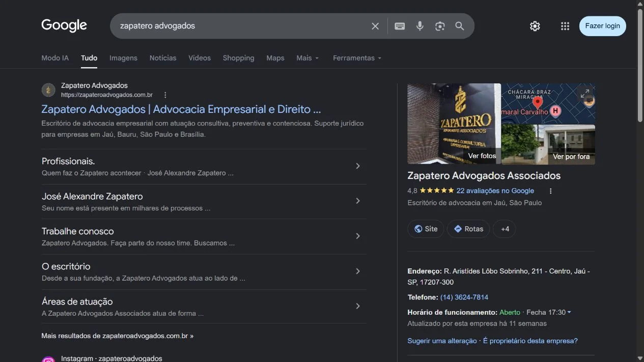The image size is (644, 362).
Task: Expand opening hours next to Fecha 17:30
Action: click(x=569, y=312)
